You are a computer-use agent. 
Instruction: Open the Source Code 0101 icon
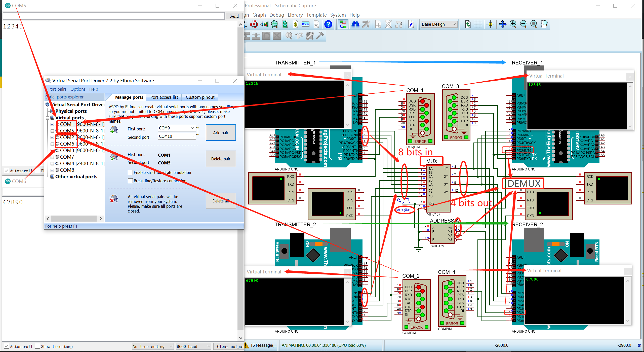(306, 24)
